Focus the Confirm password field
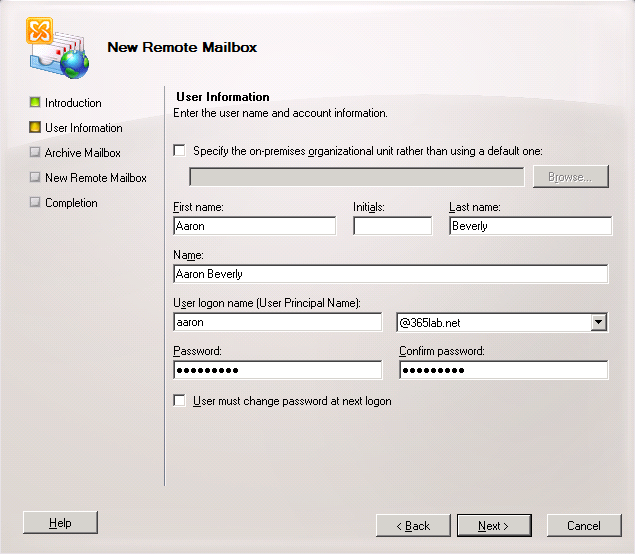The height and width of the screenshot is (554, 635). coord(503,370)
